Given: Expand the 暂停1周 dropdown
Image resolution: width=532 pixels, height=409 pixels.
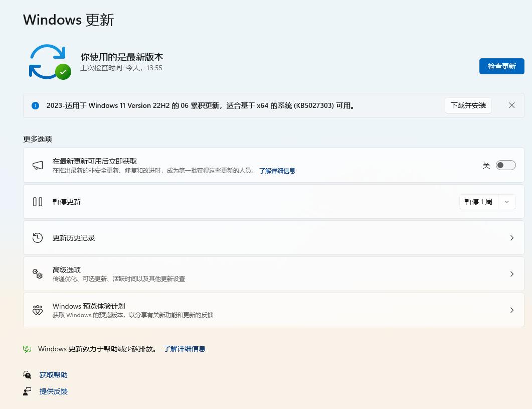Looking at the screenshot, I should click(x=506, y=201).
